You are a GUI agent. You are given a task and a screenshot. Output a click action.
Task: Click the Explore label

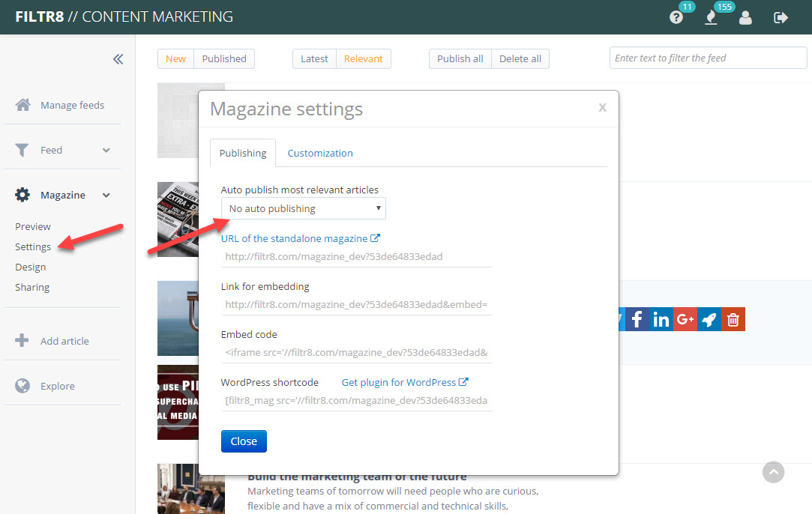click(58, 386)
